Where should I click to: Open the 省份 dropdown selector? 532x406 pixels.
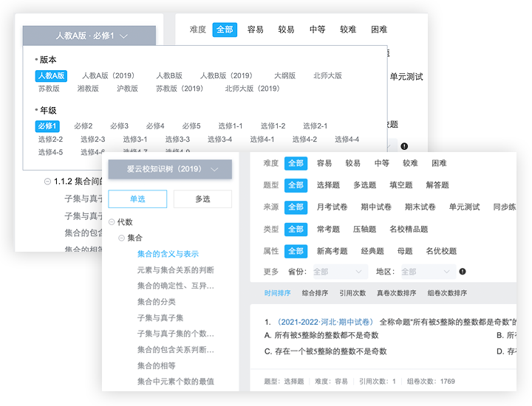(340, 272)
